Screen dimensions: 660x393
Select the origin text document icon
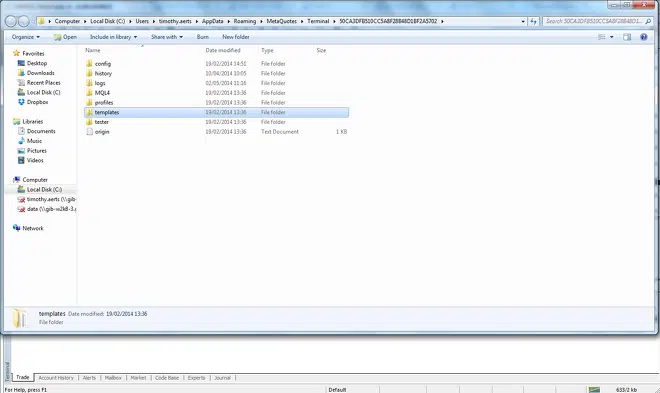[x=89, y=132]
